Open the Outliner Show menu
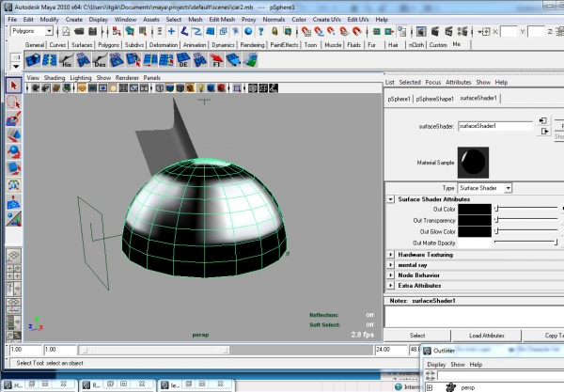This screenshot has height=392, width=564. (458, 365)
